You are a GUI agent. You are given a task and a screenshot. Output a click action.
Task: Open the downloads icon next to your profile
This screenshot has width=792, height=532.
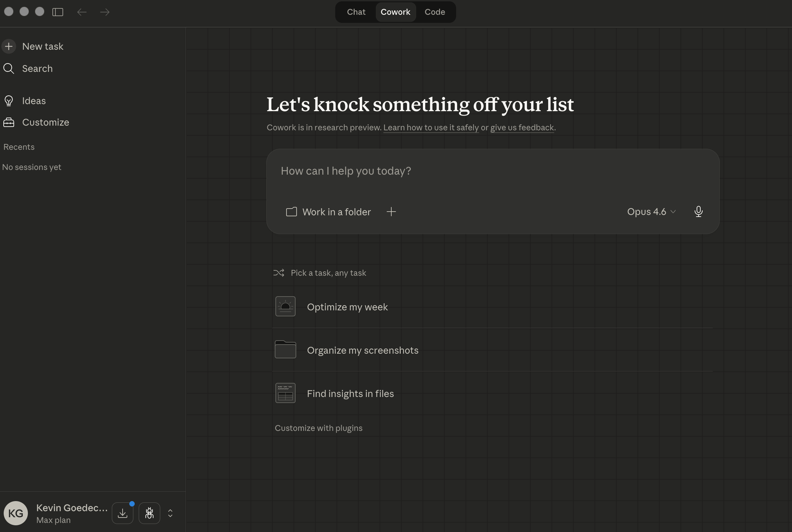click(123, 513)
